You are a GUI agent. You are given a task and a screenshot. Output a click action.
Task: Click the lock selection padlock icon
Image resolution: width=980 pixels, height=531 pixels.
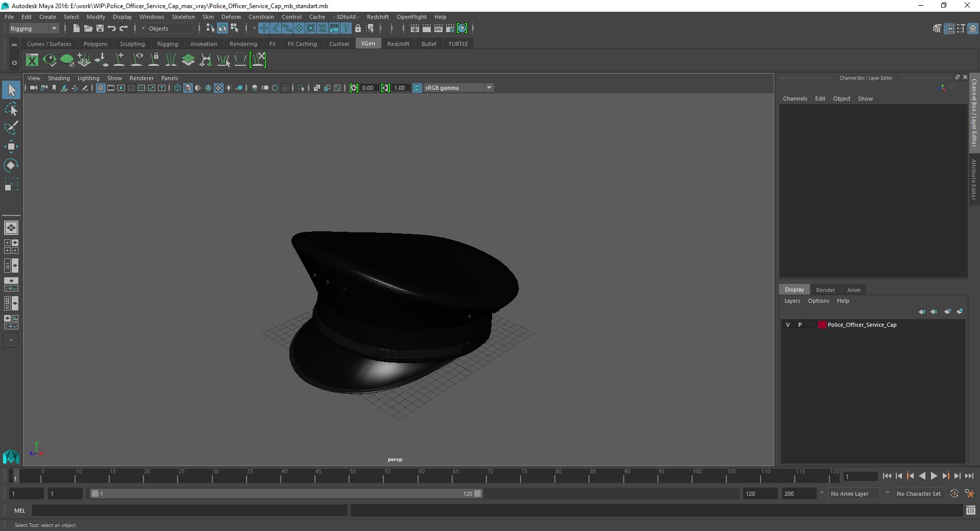(x=358, y=29)
